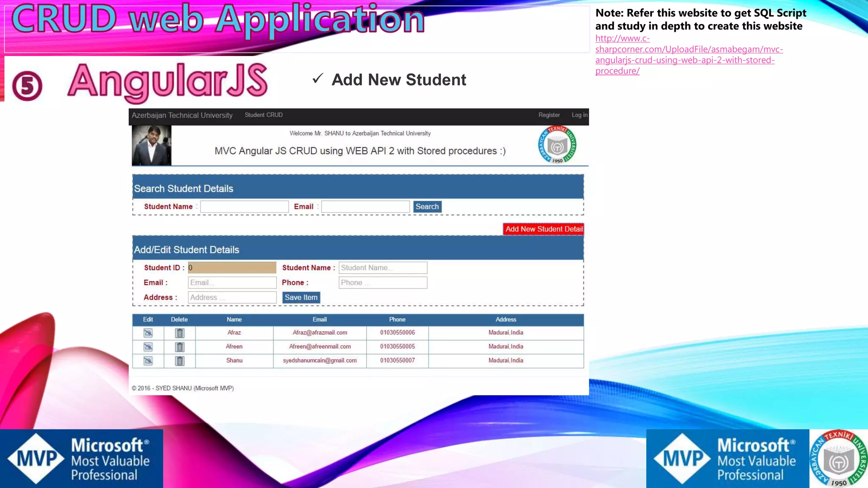
Task: Select email Afraz@afrazmail.com
Action: (x=320, y=333)
